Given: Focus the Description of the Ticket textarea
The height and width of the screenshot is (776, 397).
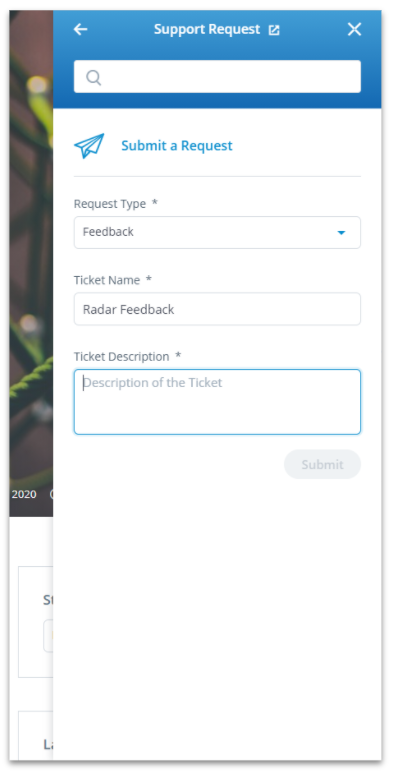Looking at the screenshot, I should (x=217, y=402).
